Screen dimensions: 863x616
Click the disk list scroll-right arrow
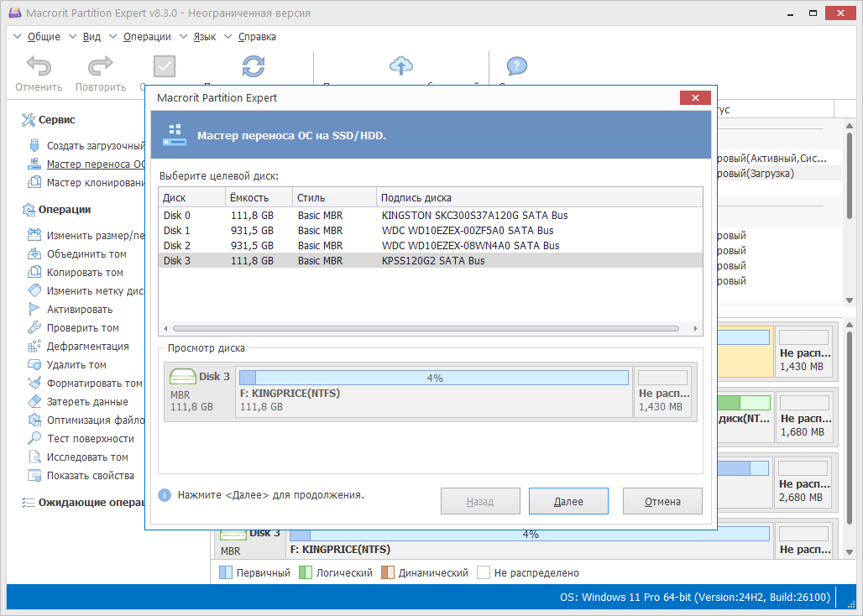(x=696, y=329)
